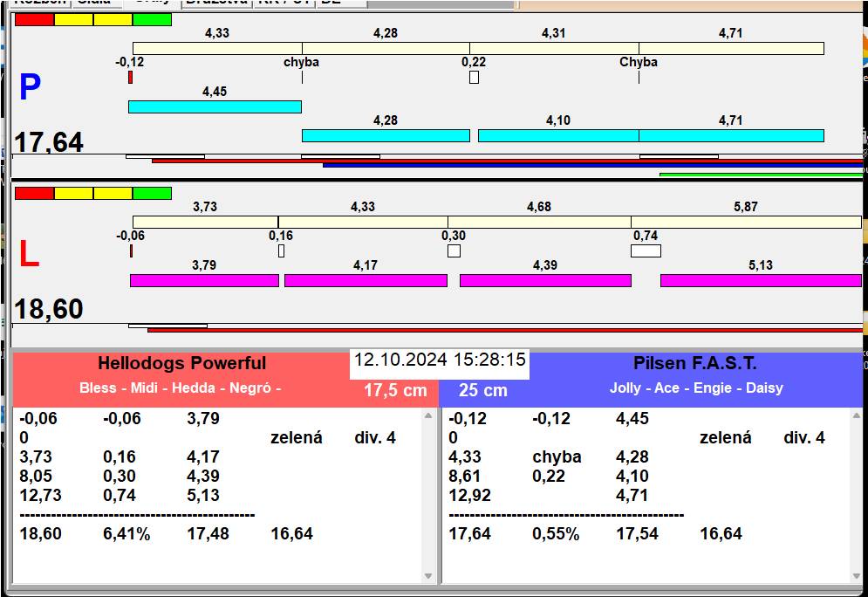Click the Pilsen F.A.S.T. team header
Image resolution: width=868 pixels, height=597 pixels.
point(694,363)
